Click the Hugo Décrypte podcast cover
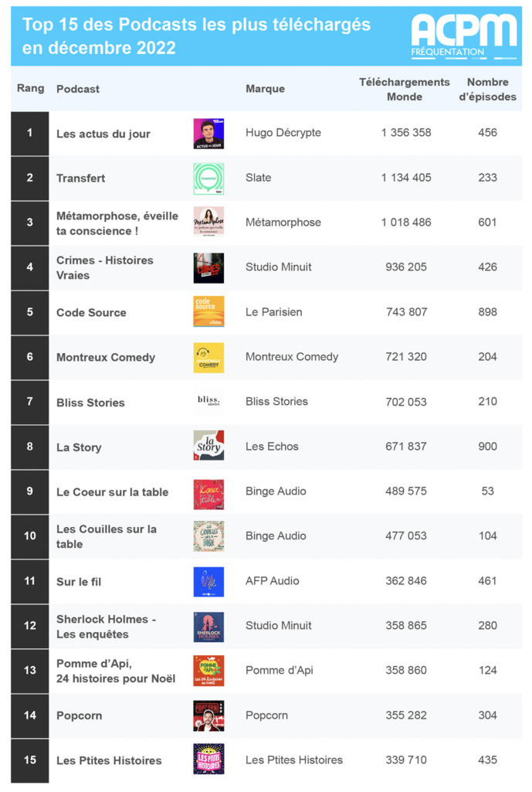The width and height of the screenshot is (532, 792). coord(208,133)
